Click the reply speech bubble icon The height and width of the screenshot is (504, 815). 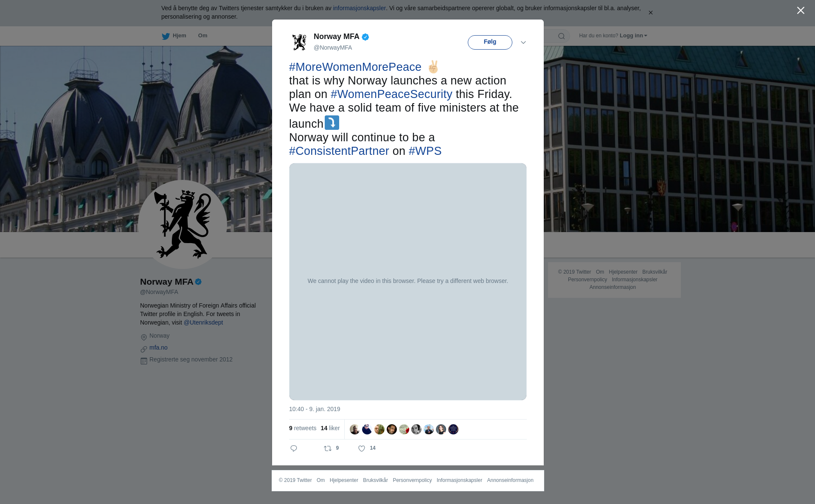click(294, 448)
